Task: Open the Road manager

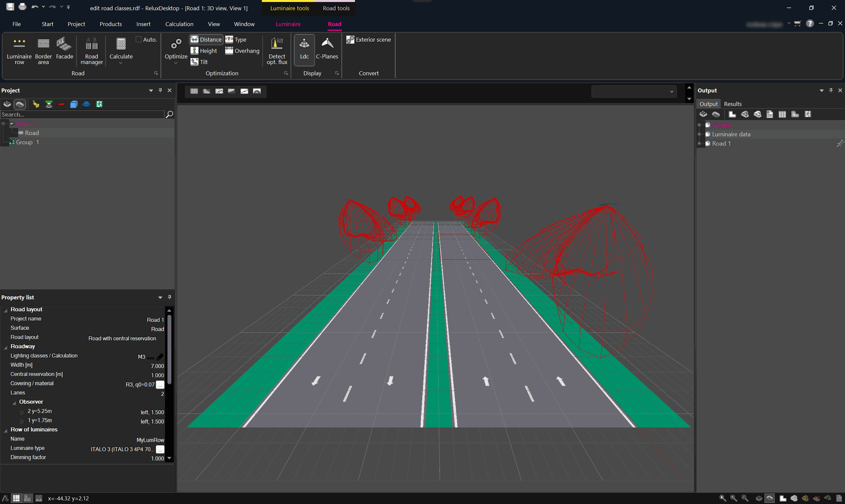Action: [92, 51]
